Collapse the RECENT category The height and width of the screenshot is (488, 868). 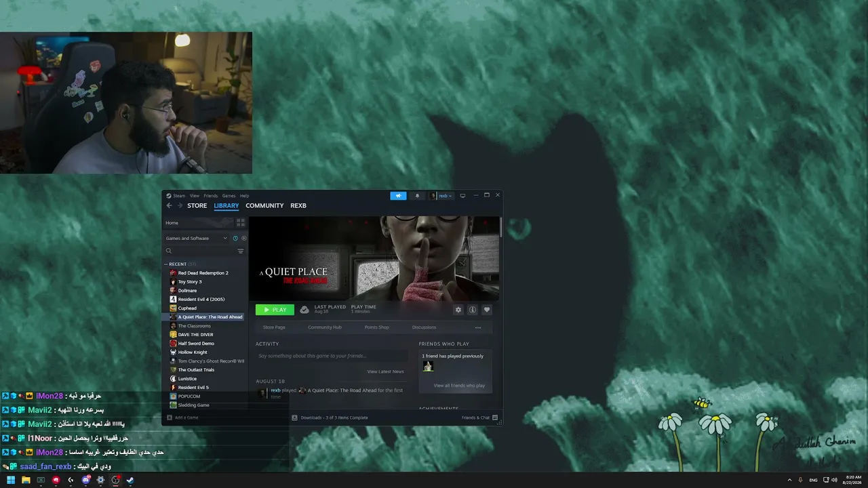click(166, 264)
